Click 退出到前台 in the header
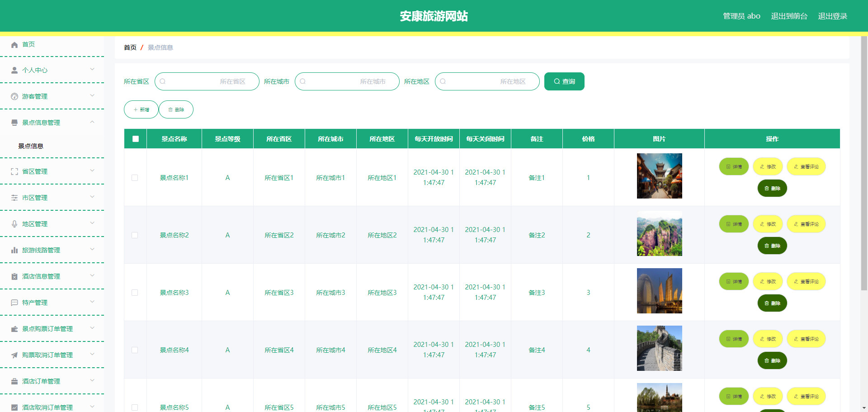Image resolution: width=868 pixels, height=412 pixels. [789, 16]
